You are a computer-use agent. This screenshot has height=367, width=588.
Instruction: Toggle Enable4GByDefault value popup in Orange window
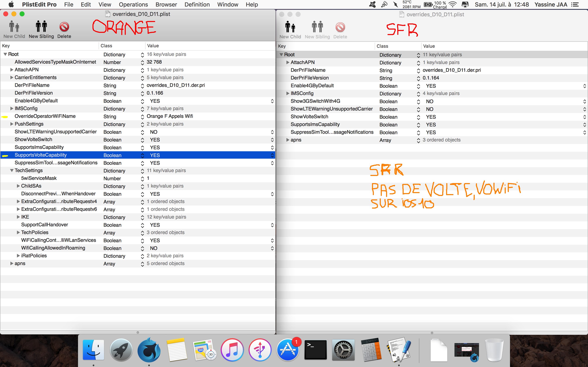[272, 101]
